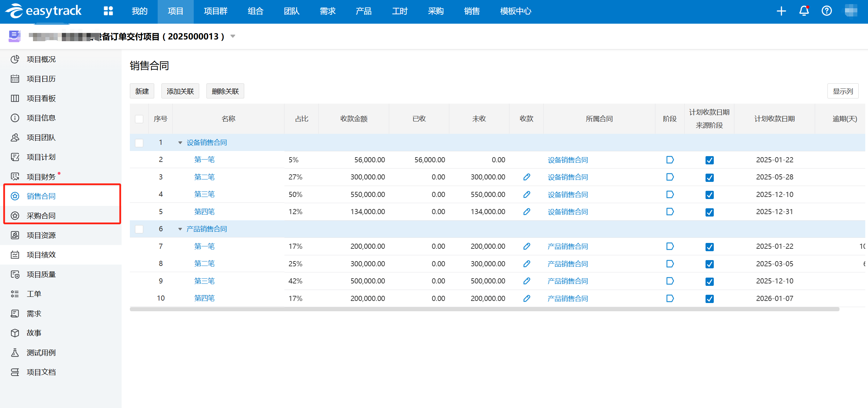Open the help question mark icon
The width and height of the screenshot is (868, 408).
826,11
